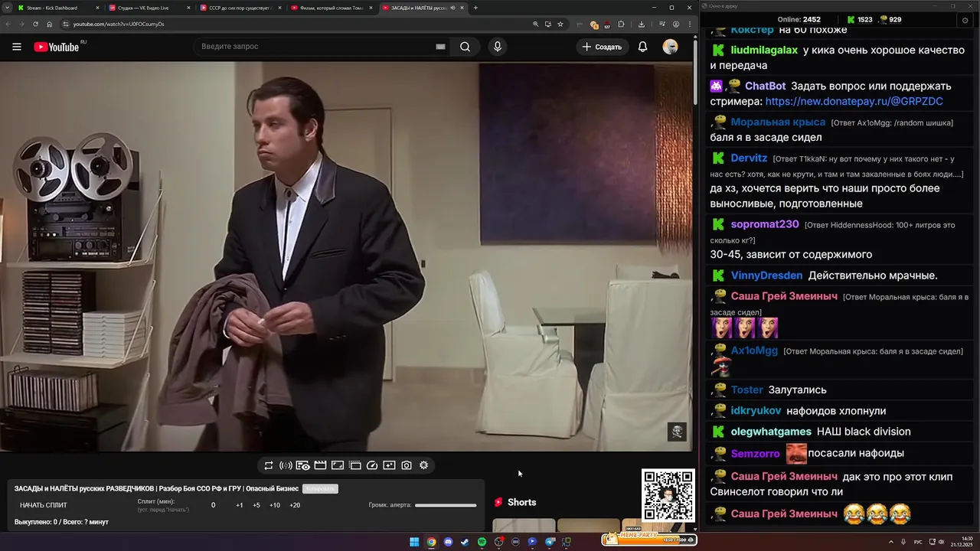Click the browser back arrow
The image size is (980, 551).
coord(8,24)
